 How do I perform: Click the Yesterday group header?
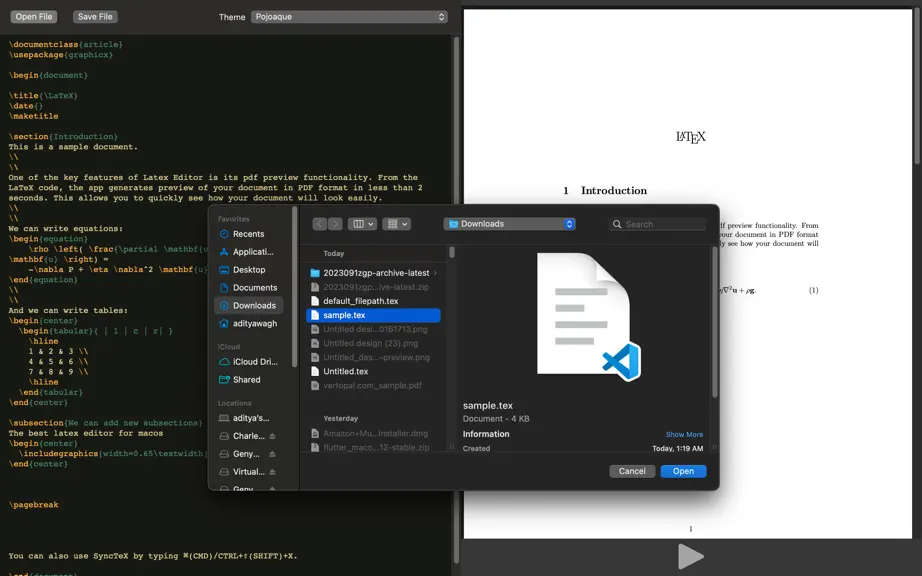click(340, 418)
